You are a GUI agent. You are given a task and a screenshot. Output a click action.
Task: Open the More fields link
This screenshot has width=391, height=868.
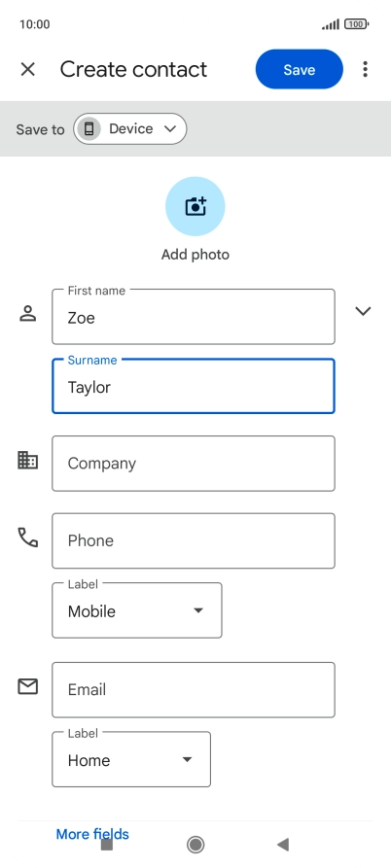pos(92,834)
